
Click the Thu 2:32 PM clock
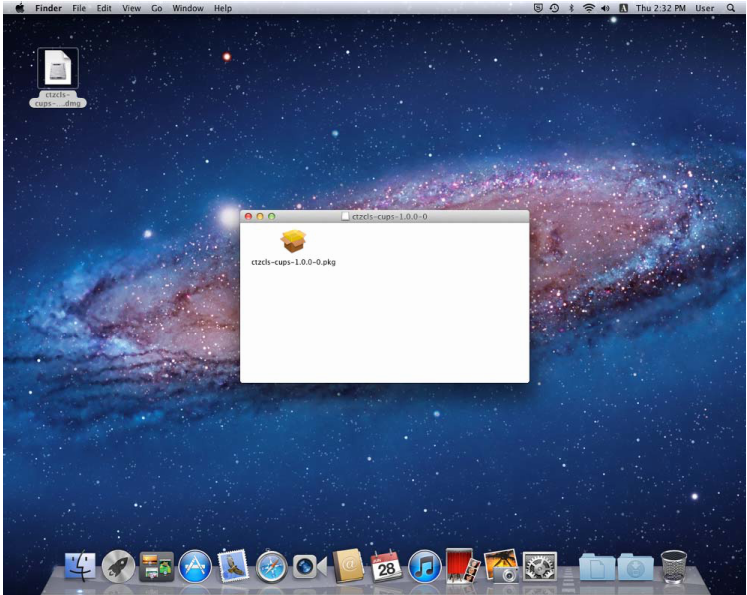click(x=661, y=8)
